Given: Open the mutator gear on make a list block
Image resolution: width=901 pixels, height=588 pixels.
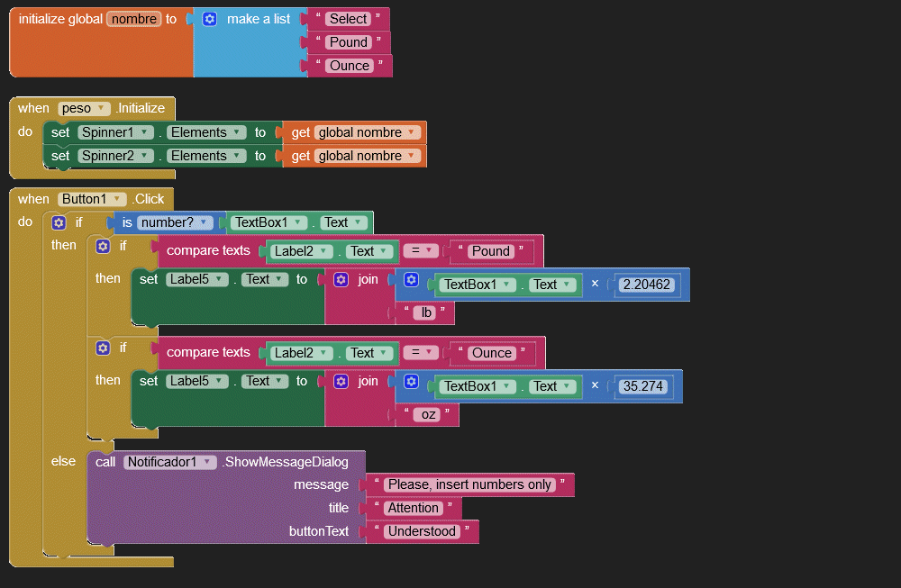Looking at the screenshot, I should click(210, 19).
